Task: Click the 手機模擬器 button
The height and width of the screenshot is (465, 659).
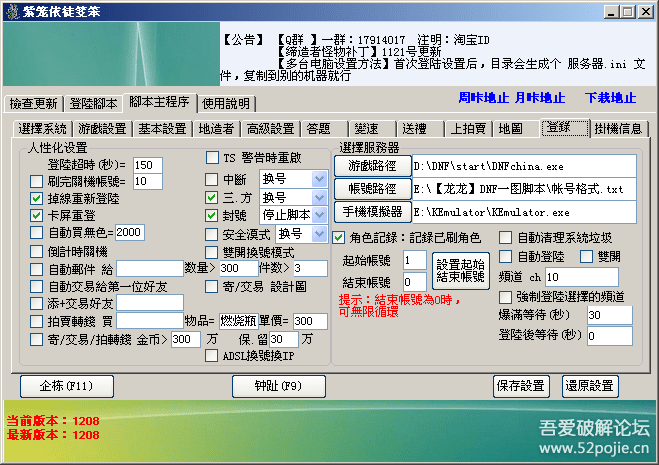Action: pyautogui.click(x=372, y=212)
